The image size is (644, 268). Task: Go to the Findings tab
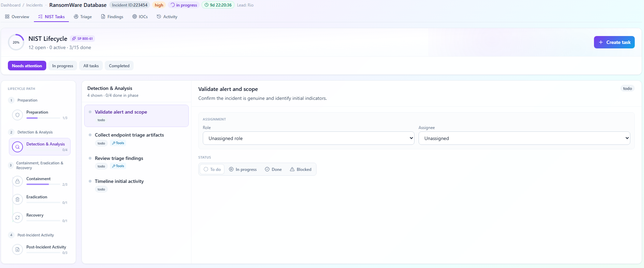tap(112, 17)
